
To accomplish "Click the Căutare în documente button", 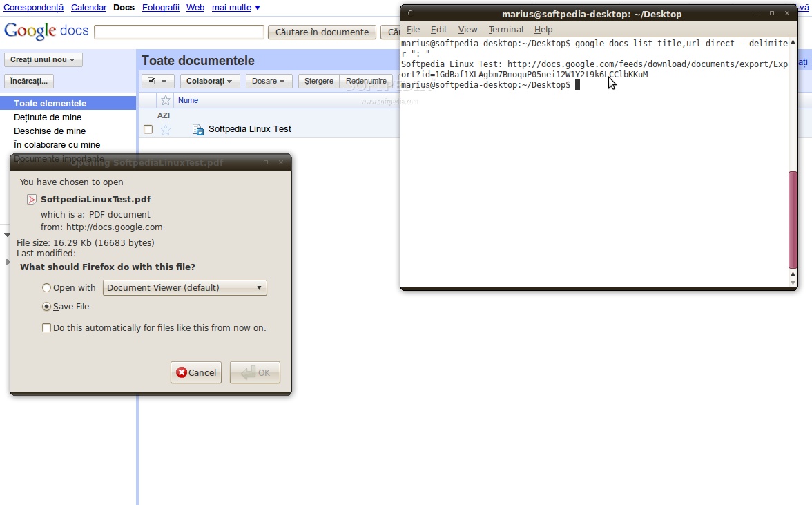I will coord(322,32).
